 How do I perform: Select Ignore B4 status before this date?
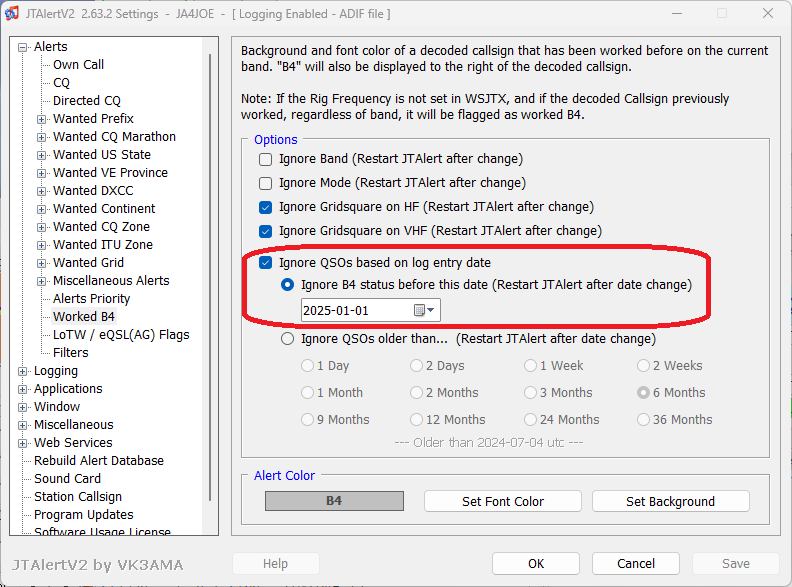pos(287,285)
